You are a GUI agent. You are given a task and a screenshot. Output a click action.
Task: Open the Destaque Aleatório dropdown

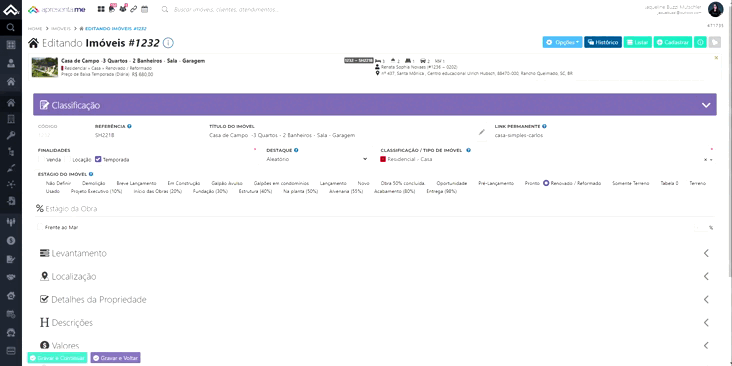(x=317, y=159)
